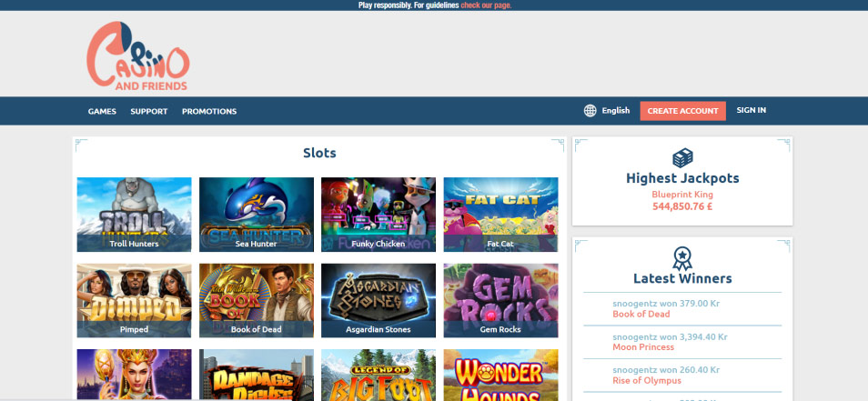Click 'snoogentz won 3,394.40 Kr' text
868x401 pixels.
(670, 336)
